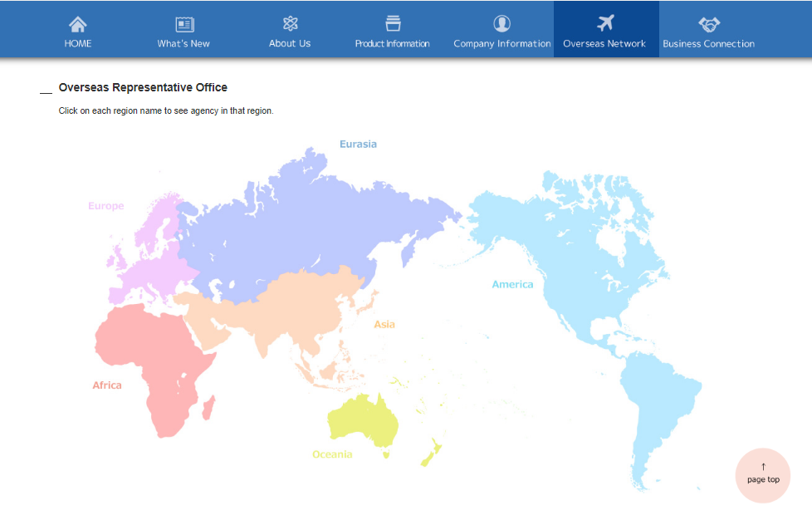The height and width of the screenshot is (510, 812).
Task: Click the Africa region name
Action: (x=106, y=385)
